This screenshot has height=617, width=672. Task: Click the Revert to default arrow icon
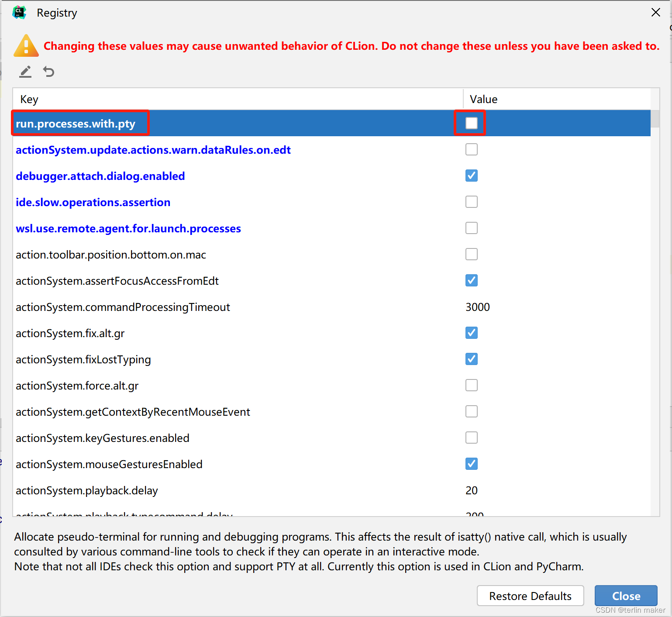pos(48,72)
